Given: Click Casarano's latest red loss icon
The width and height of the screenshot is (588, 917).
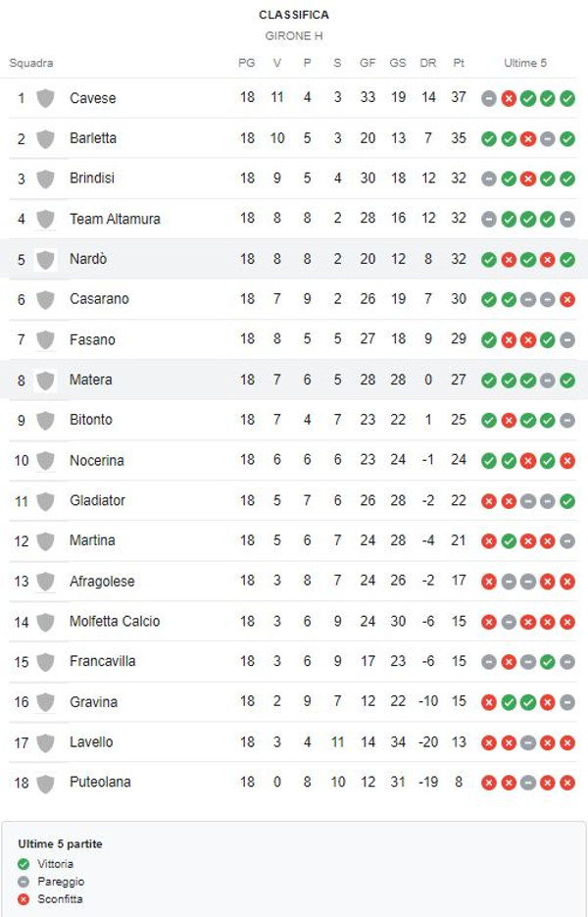Looking at the screenshot, I should tap(567, 300).
